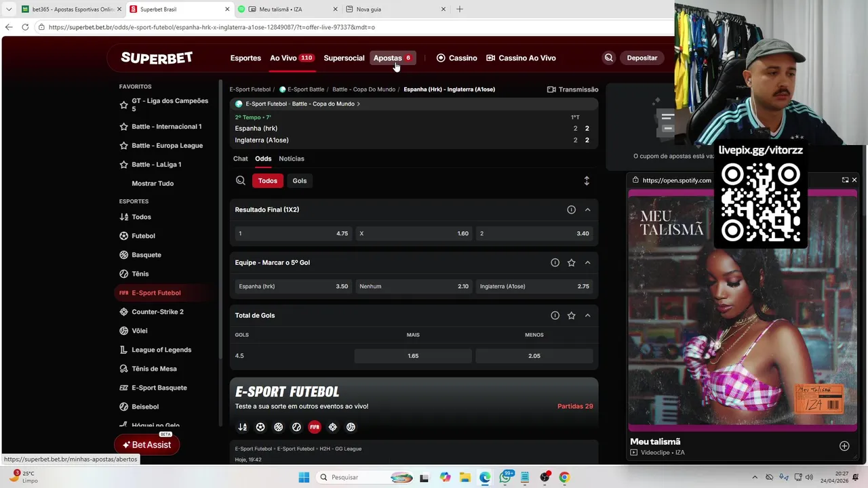Open WhatsApp from the taskbar

505,477
